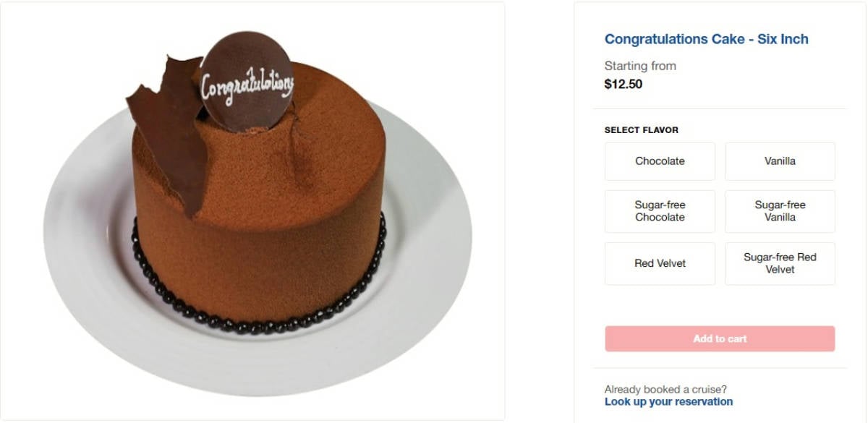Pick the Sugar-free Chocolate flavor
Viewport: 868px width, 423px height.
tap(660, 211)
